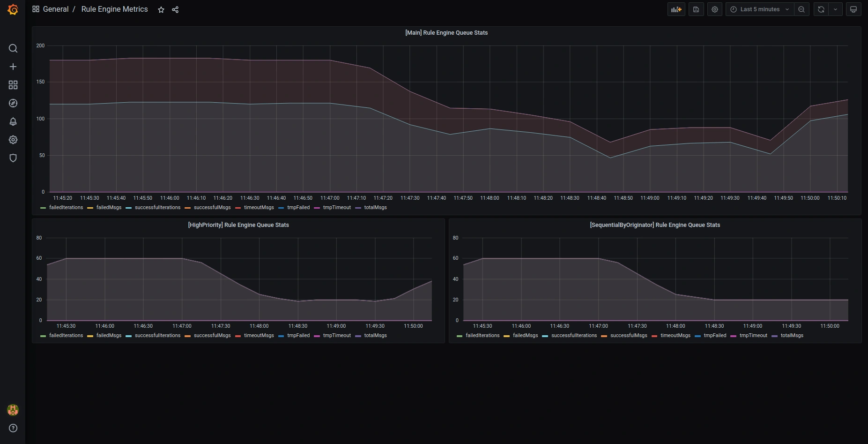This screenshot has height=444, width=868.
Task: Open the Search dashboards icon in sidebar
Action: [x=13, y=48]
